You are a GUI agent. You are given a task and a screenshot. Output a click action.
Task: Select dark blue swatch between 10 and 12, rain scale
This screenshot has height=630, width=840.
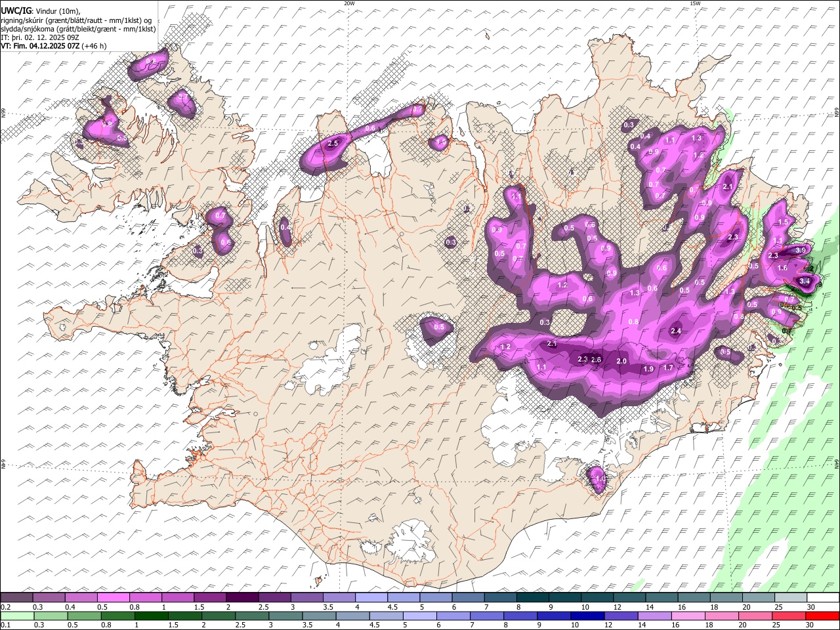point(587,616)
